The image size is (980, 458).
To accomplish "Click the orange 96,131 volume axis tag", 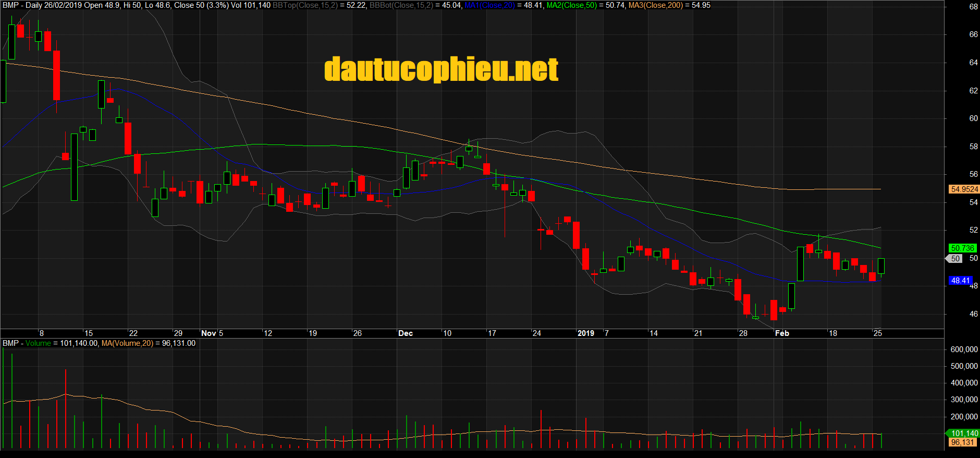I will 962,442.
